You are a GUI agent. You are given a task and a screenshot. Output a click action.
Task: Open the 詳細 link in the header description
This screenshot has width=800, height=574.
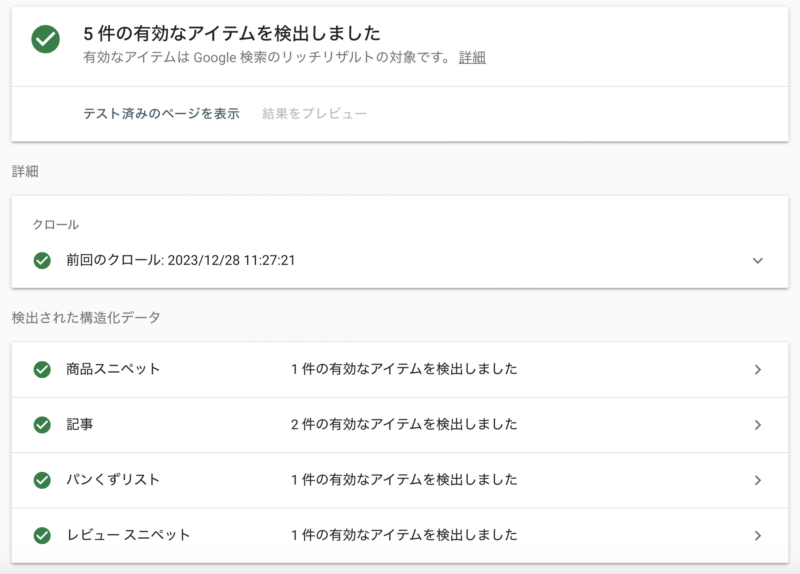tap(472, 58)
